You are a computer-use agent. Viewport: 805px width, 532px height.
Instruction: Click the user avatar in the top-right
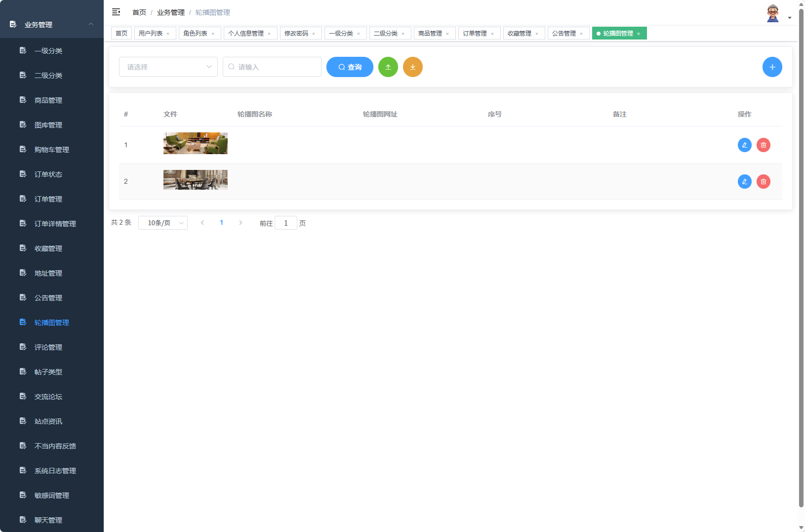[x=772, y=12]
